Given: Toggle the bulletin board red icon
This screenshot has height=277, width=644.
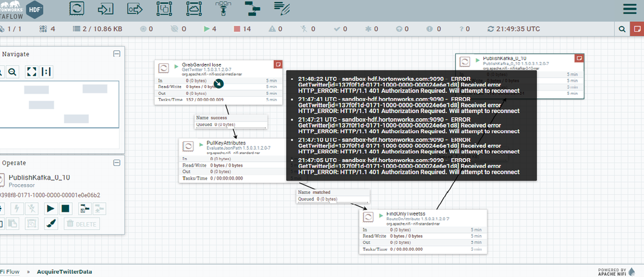Looking at the screenshot, I should click(x=637, y=29).
